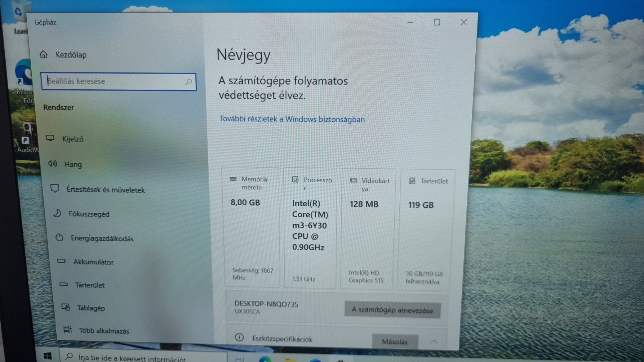Image resolution: width=644 pixels, height=362 pixels.
Task: Click the Névjegy page heading
Action: coord(244,55)
